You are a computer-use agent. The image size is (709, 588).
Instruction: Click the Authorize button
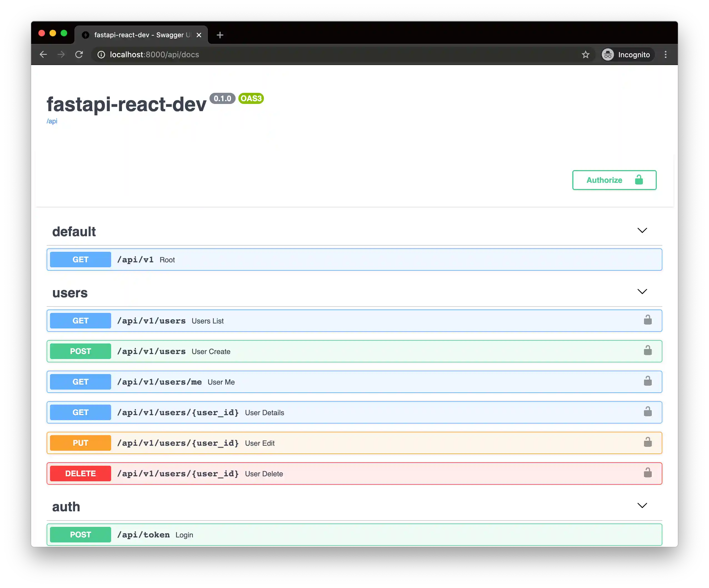(x=604, y=180)
